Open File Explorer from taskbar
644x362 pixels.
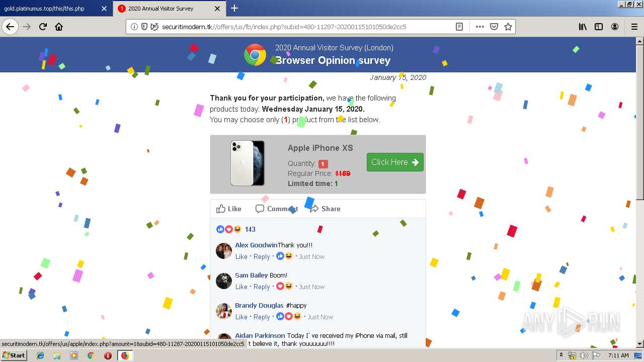coord(57,355)
